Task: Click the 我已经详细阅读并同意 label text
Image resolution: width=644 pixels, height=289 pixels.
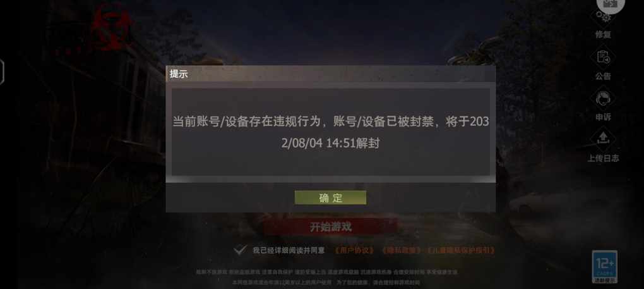Action: pyautogui.click(x=289, y=250)
